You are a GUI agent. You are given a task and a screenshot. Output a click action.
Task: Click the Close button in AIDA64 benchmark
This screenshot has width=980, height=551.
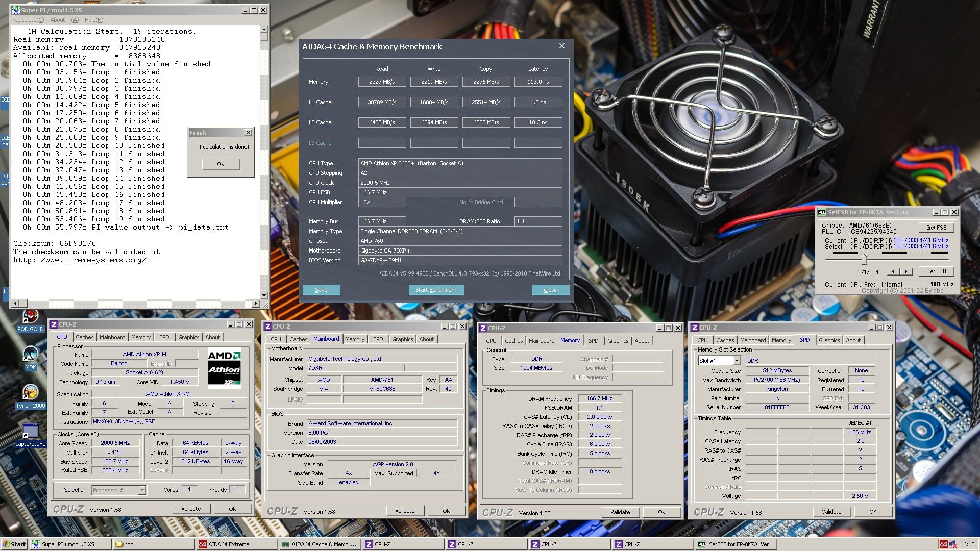550,290
